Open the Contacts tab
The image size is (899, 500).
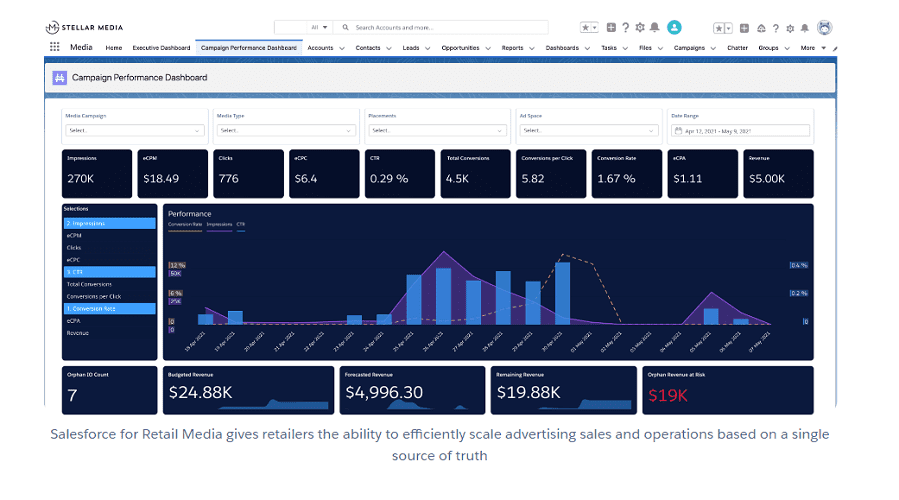coord(368,48)
